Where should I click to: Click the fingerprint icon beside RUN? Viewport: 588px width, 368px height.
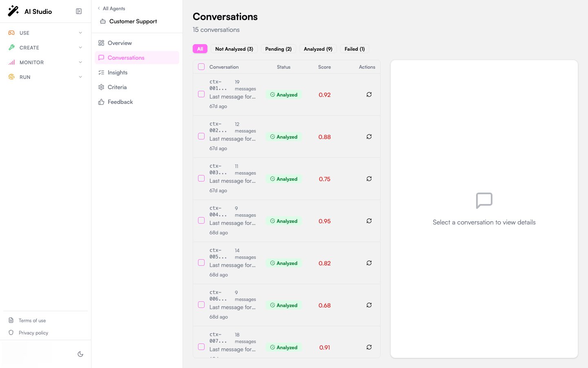click(x=11, y=77)
